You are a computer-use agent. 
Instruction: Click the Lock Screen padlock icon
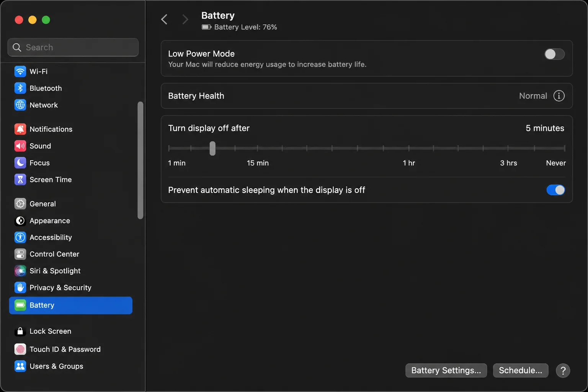click(20, 331)
